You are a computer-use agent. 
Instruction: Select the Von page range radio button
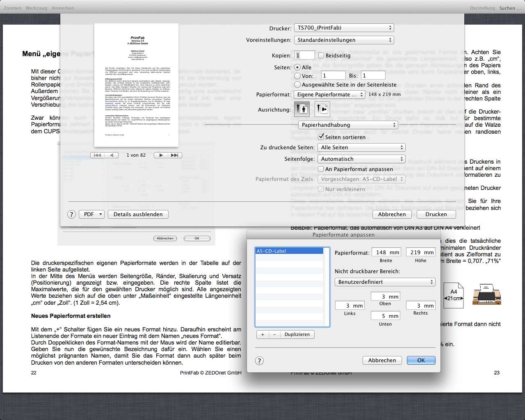tap(297, 76)
